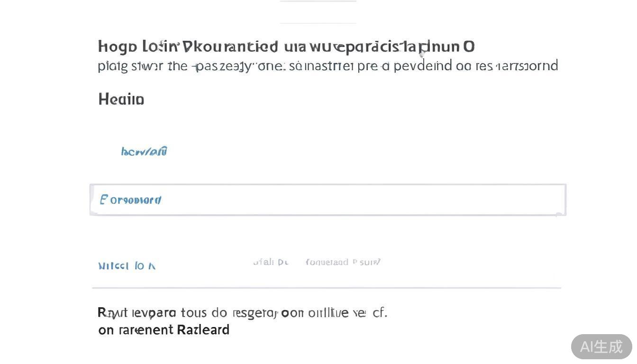Click the divider line above the bottom paragraph
This screenshot has width=637, height=364.
pos(327,288)
